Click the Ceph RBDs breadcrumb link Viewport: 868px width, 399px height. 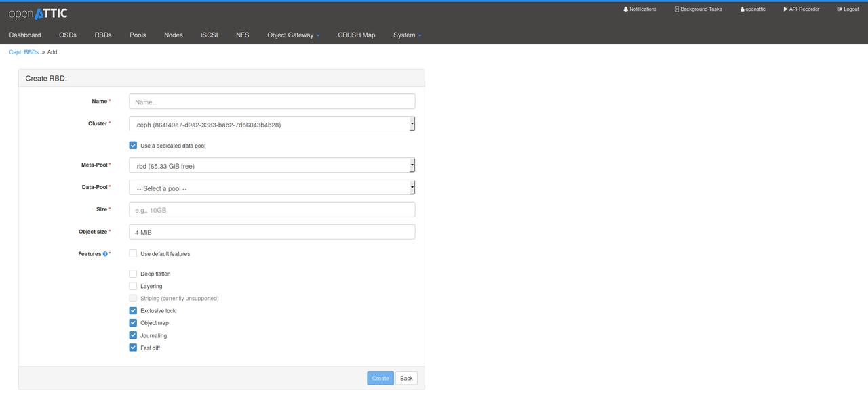[24, 52]
